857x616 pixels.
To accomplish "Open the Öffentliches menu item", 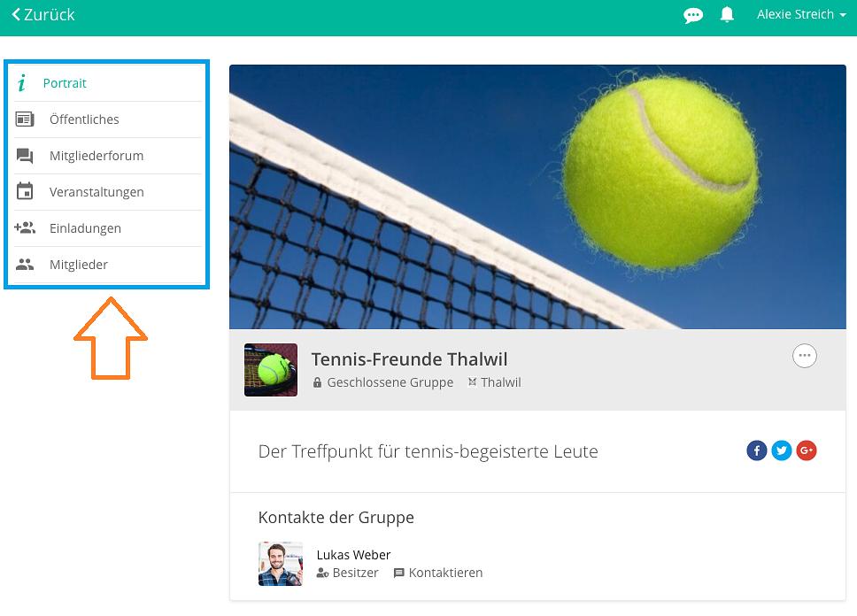I will [108, 119].
